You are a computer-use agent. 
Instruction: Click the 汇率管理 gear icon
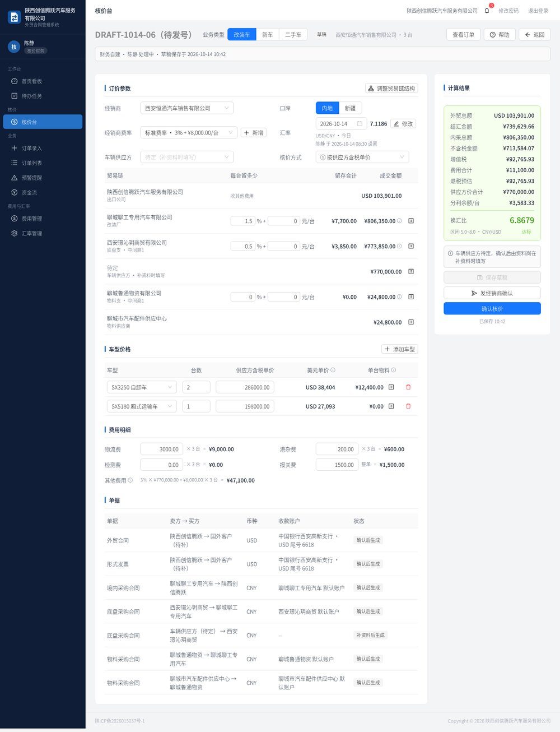pos(15,233)
